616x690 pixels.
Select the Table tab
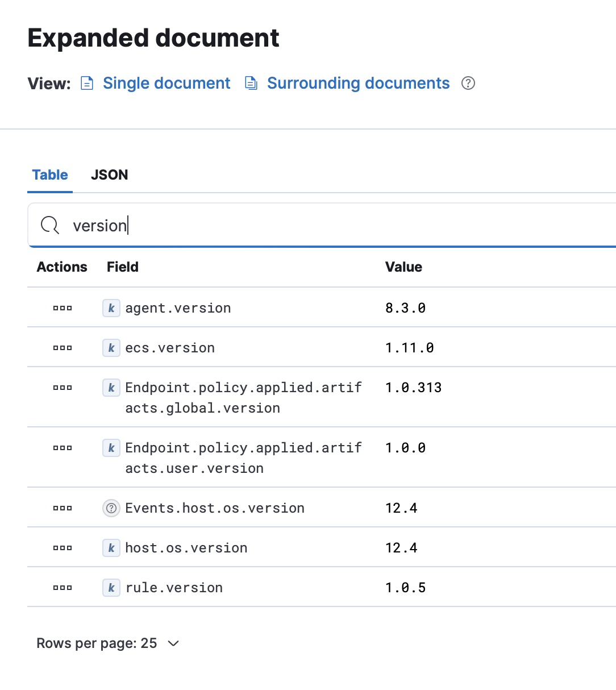(49, 174)
